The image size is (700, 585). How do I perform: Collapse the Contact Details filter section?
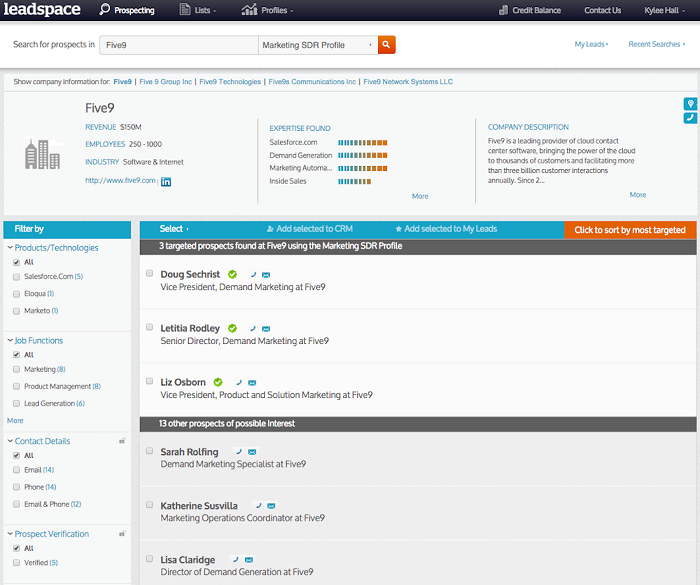(x=10, y=441)
